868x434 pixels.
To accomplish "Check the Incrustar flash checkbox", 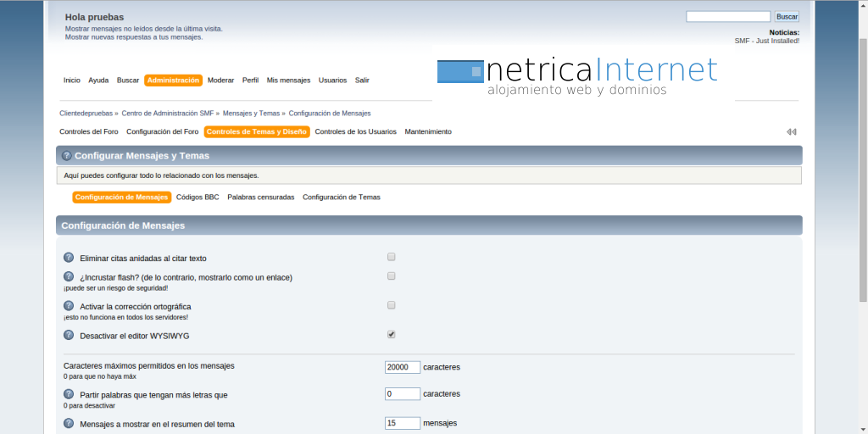I will [x=391, y=275].
